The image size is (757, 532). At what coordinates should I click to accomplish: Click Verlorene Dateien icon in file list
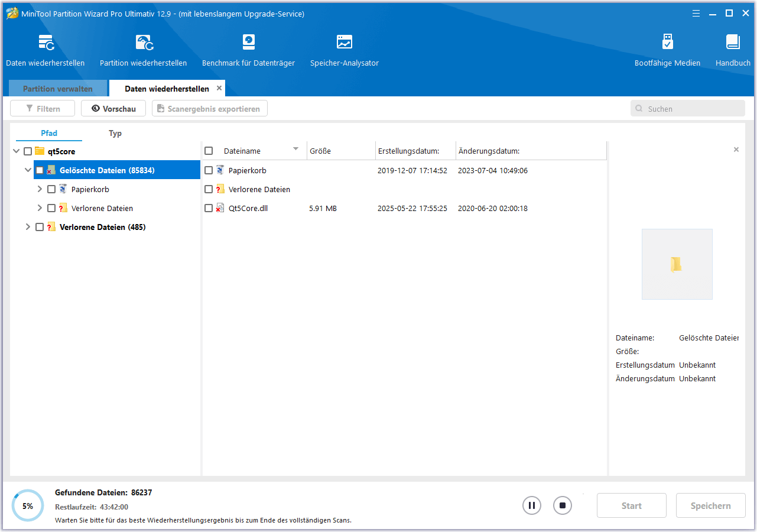point(220,189)
